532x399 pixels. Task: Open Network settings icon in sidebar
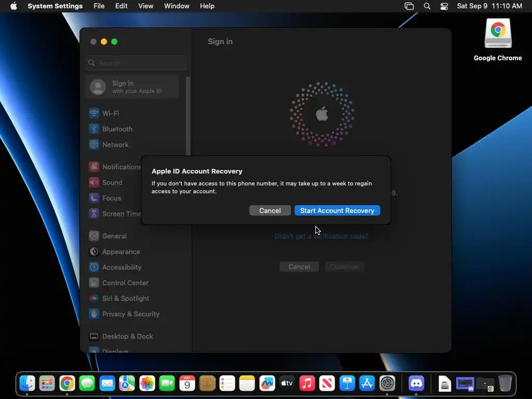click(94, 144)
